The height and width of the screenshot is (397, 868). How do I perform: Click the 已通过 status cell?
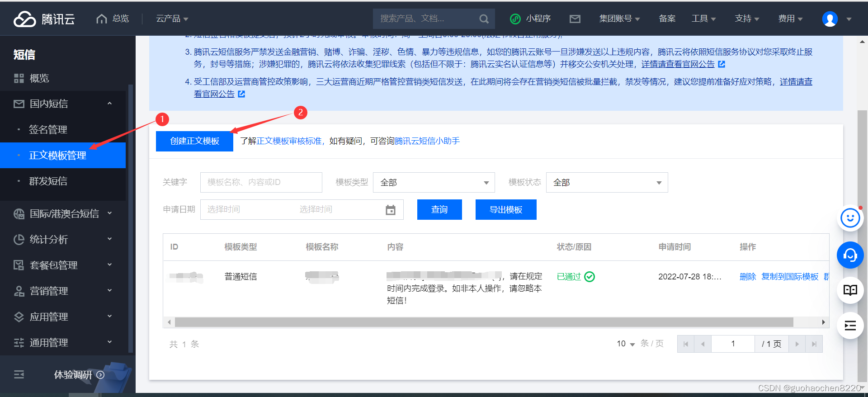[576, 277]
